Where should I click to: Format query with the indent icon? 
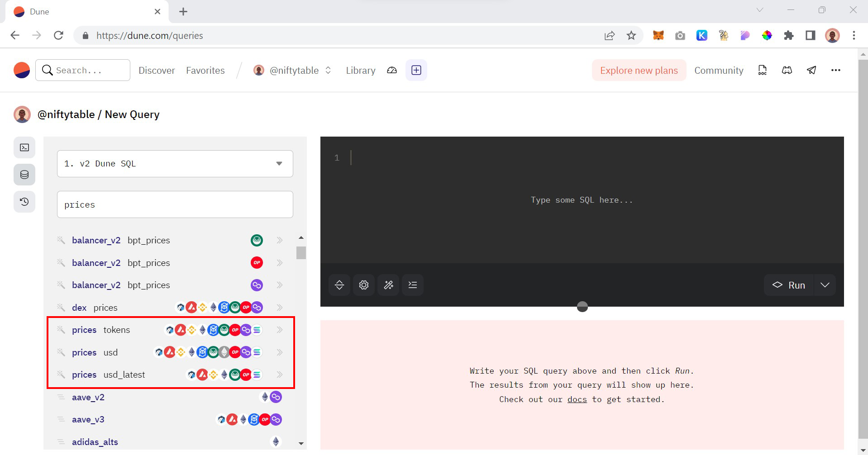pyautogui.click(x=413, y=285)
